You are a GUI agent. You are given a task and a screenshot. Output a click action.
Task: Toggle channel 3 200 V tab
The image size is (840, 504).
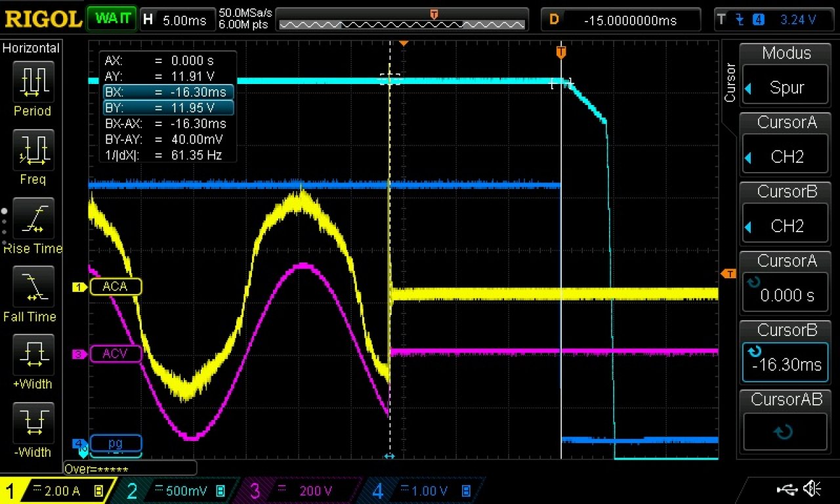click(x=299, y=491)
